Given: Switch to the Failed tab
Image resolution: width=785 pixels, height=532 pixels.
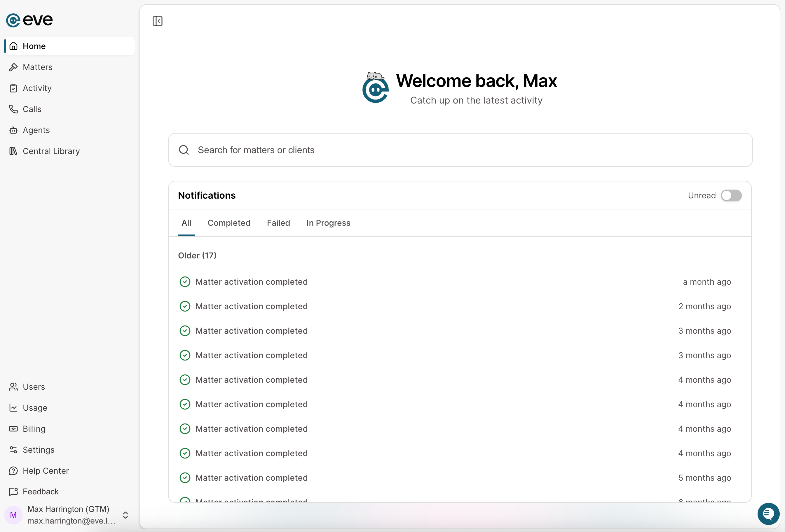Looking at the screenshot, I should (x=278, y=223).
